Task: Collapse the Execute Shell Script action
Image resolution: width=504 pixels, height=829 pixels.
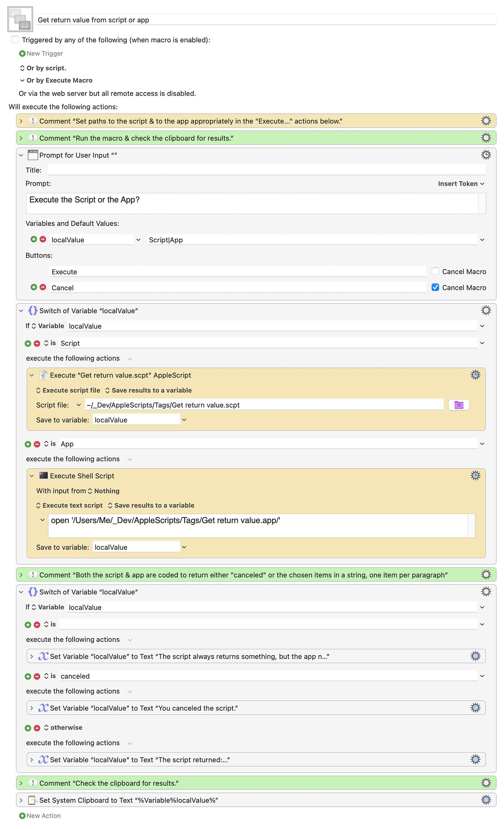Action: [32, 476]
